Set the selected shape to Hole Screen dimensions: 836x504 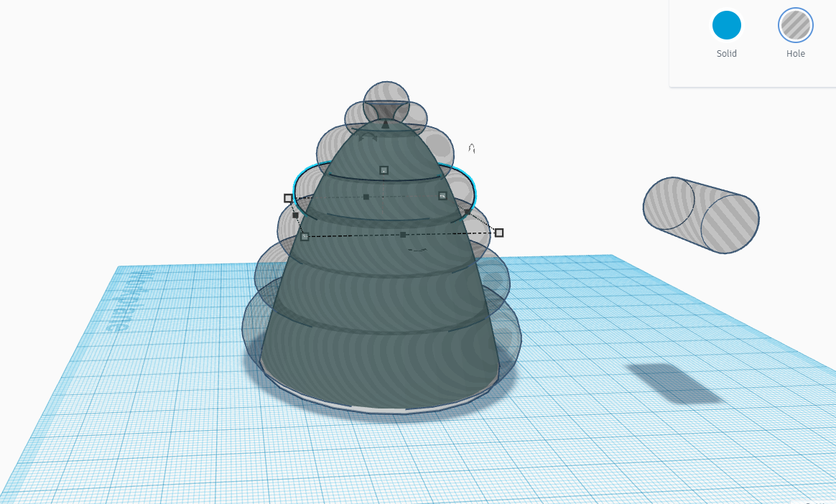(x=795, y=25)
